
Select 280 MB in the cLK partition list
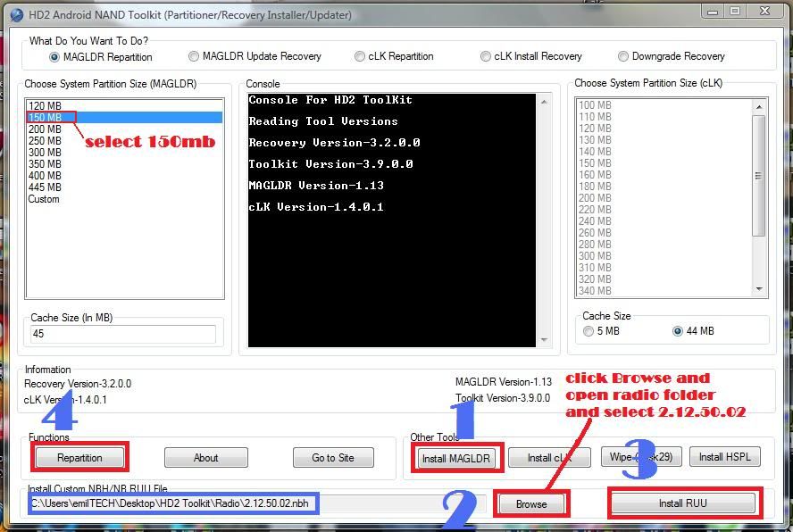pos(664,245)
